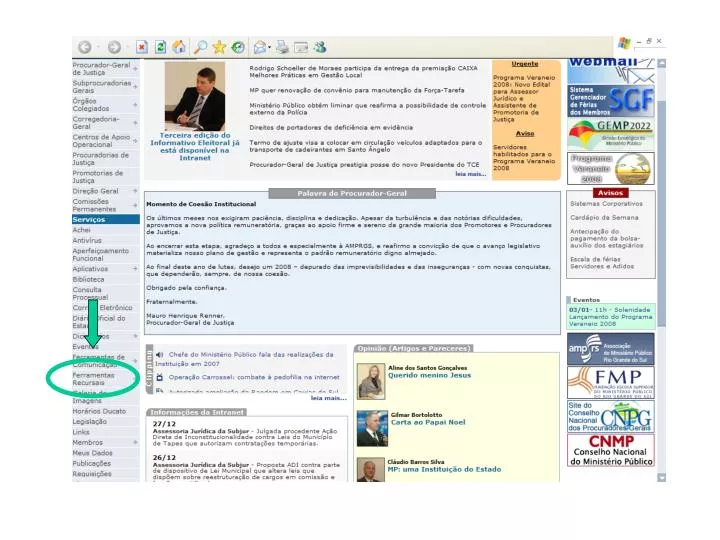
Task: Open the 03/01 Solenidade event entry
Action: pyautogui.click(x=611, y=317)
